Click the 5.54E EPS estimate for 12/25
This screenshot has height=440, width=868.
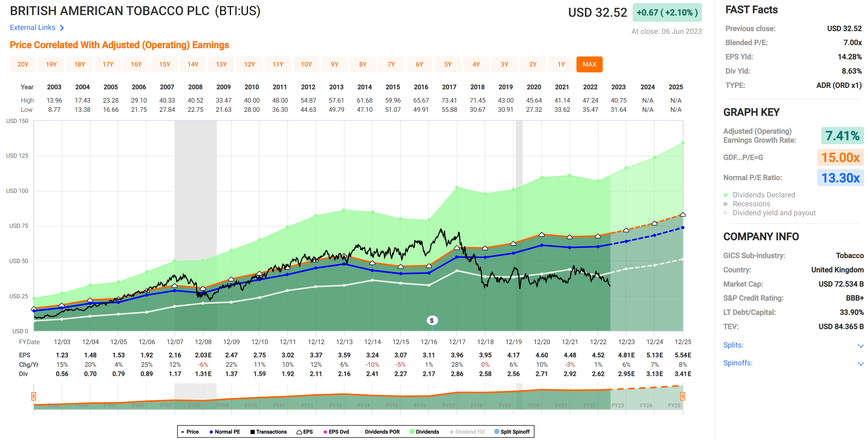click(x=683, y=355)
